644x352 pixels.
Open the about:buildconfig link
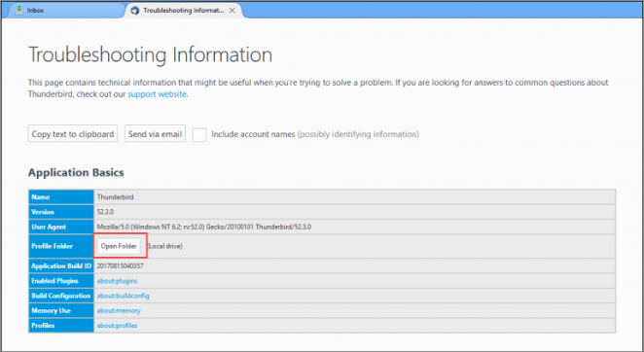(123, 296)
